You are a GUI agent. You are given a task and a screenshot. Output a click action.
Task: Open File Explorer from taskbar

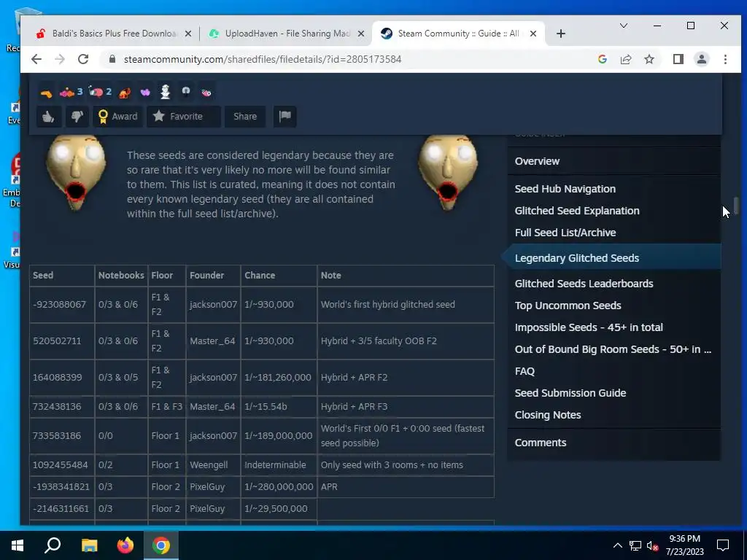pyautogui.click(x=89, y=545)
